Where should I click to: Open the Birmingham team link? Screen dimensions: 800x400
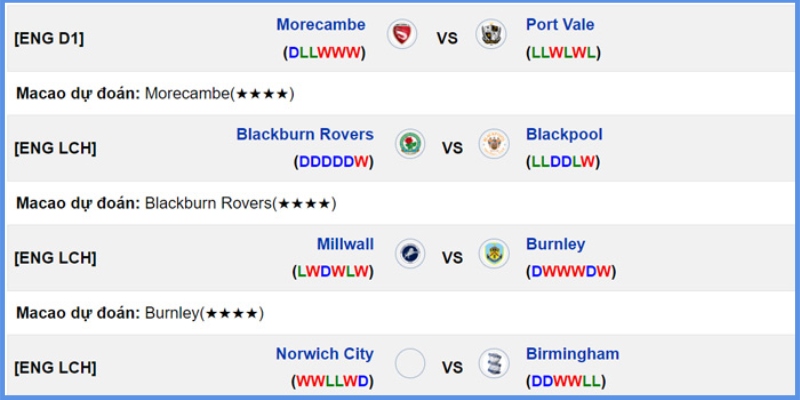pos(572,354)
